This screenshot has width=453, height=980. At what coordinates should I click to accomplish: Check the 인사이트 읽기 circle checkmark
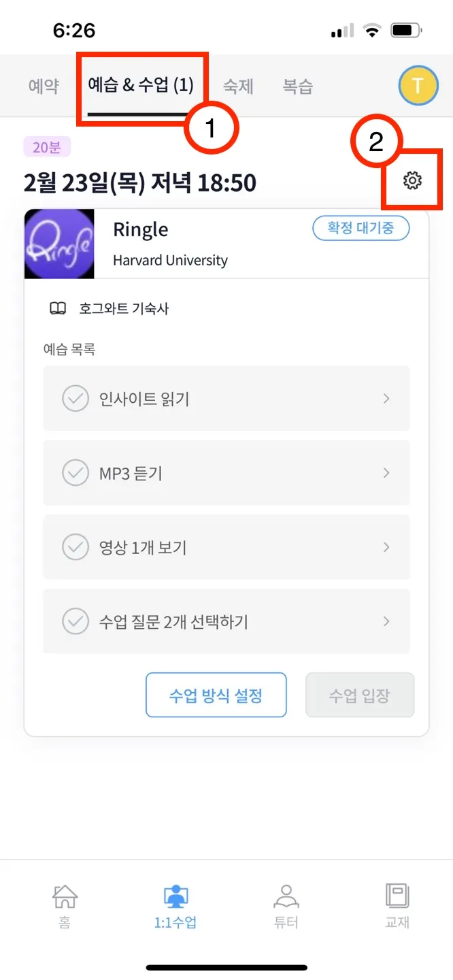75,399
